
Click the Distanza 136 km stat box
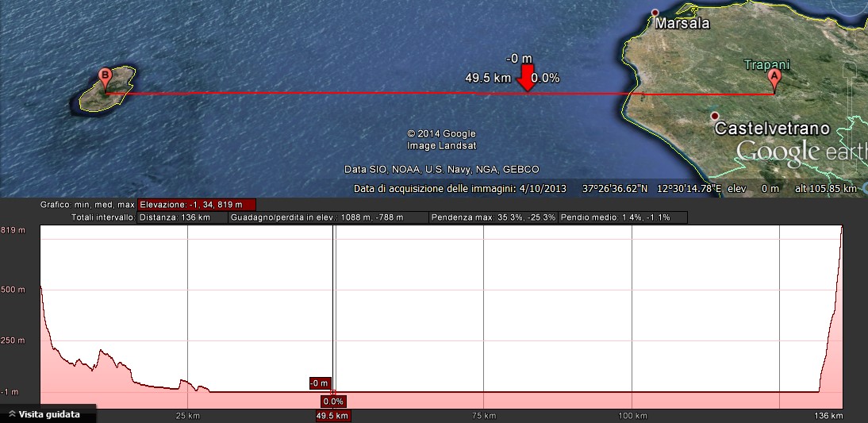click(x=182, y=217)
